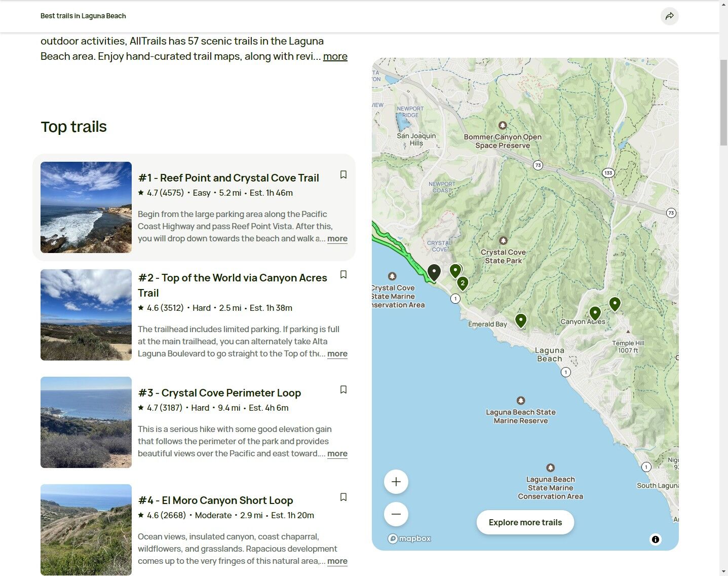
Task: Bookmark Reef Point and Crystal Cove Trail
Action: (x=343, y=174)
